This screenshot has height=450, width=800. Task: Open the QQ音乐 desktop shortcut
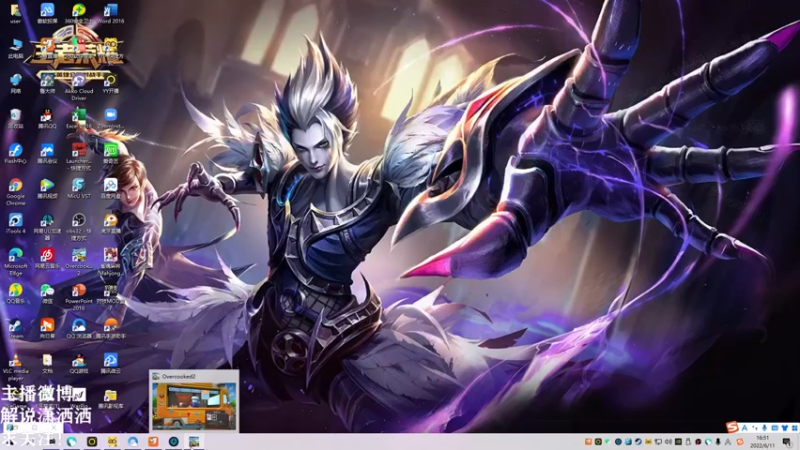coord(15,293)
